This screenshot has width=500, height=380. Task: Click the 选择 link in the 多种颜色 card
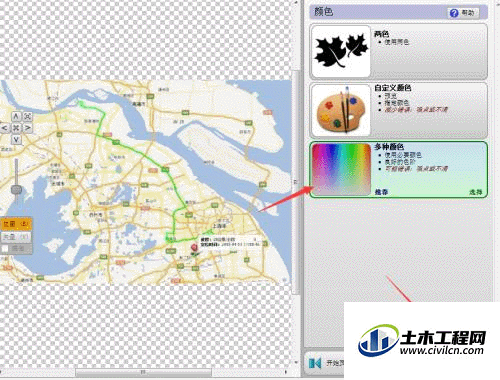click(476, 192)
